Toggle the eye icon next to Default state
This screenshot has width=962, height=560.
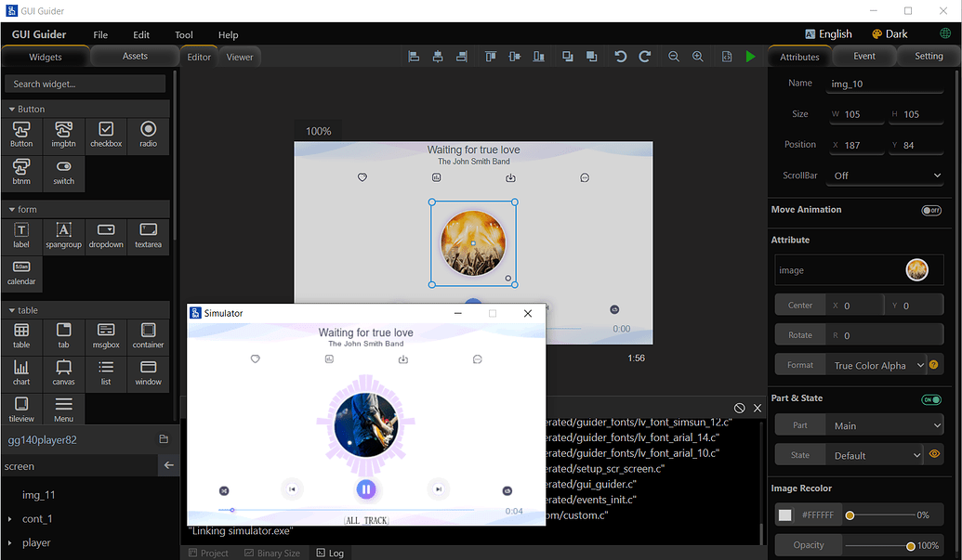934,454
